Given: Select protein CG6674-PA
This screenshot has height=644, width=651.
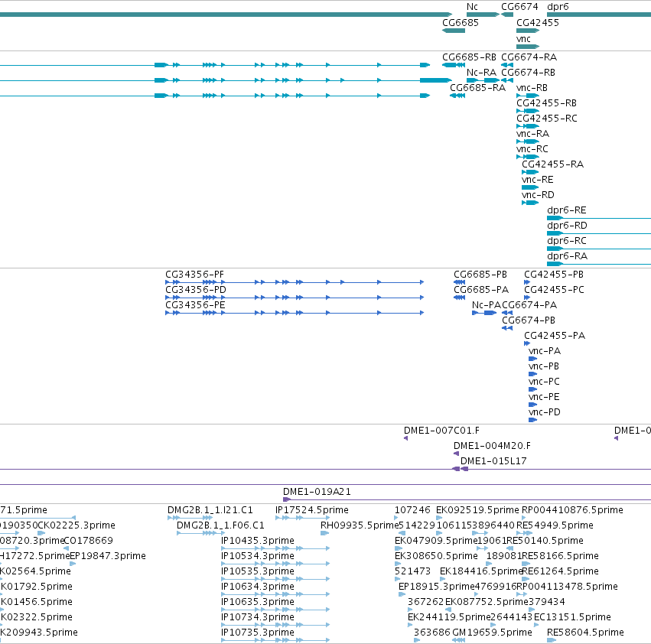Looking at the screenshot, I should pos(529,305).
